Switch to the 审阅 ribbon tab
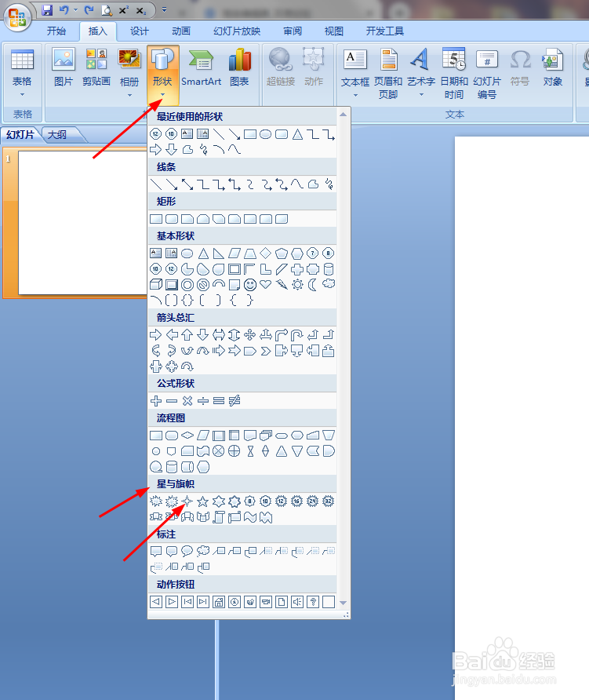The image size is (589, 700). coord(293,31)
